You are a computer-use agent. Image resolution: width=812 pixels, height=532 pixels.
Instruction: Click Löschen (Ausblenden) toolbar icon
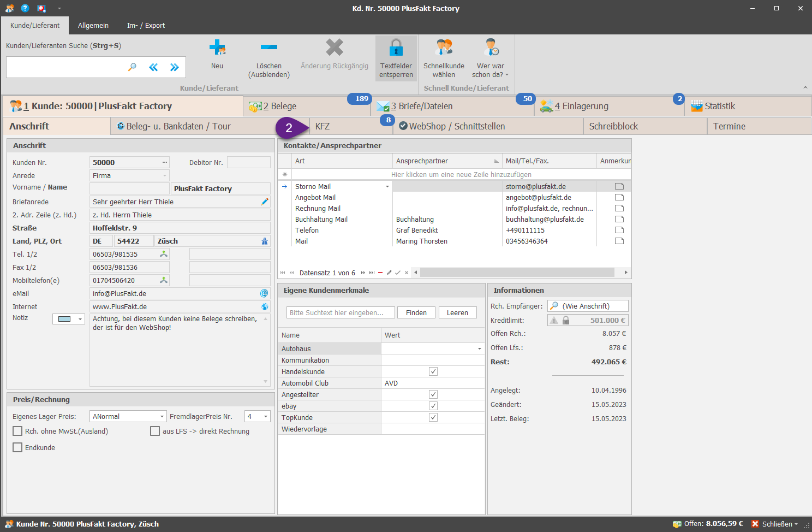(x=269, y=48)
